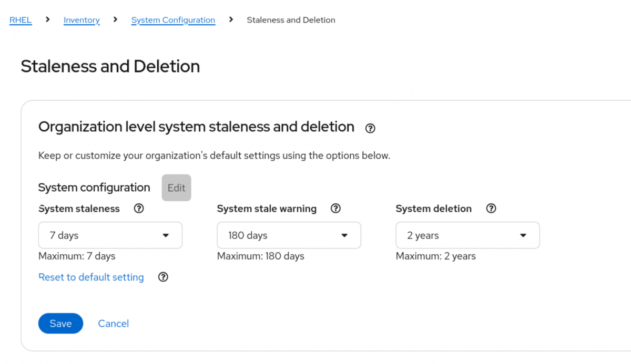Image resolution: width=631 pixels, height=364 pixels.
Task: Click the help icon next to System deletion
Action: (491, 209)
